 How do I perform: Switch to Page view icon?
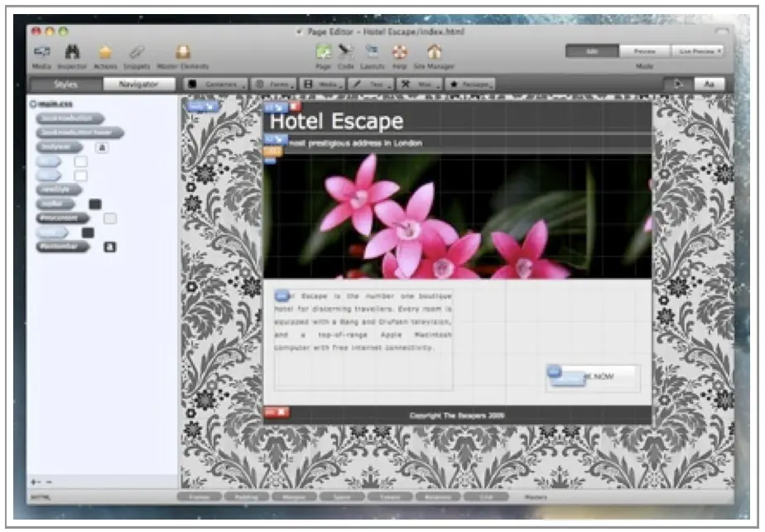(x=323, y=51)
